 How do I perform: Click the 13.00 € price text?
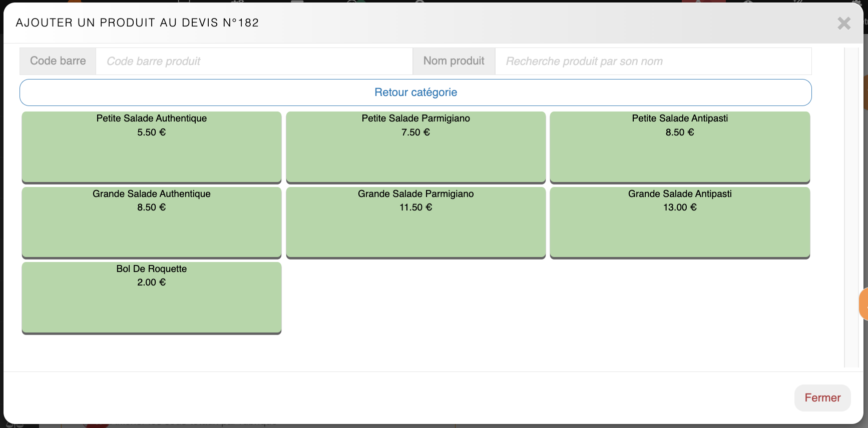680,207
